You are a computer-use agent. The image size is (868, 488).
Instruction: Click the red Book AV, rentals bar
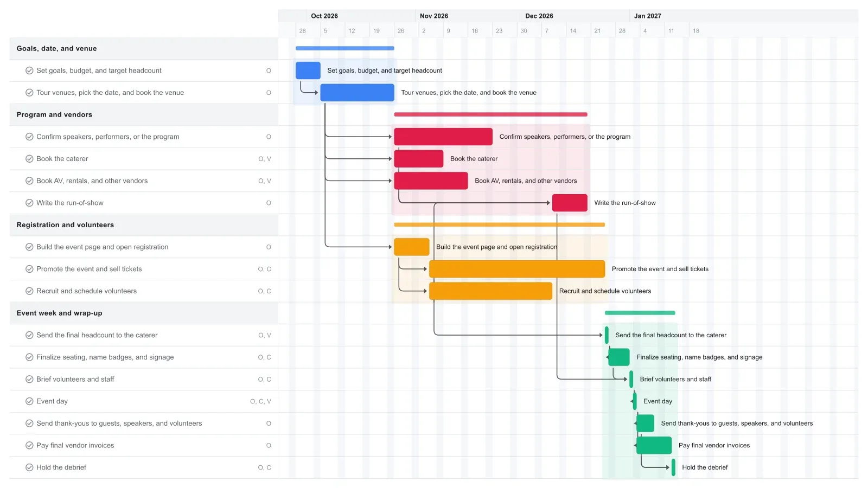coord(431,181)
